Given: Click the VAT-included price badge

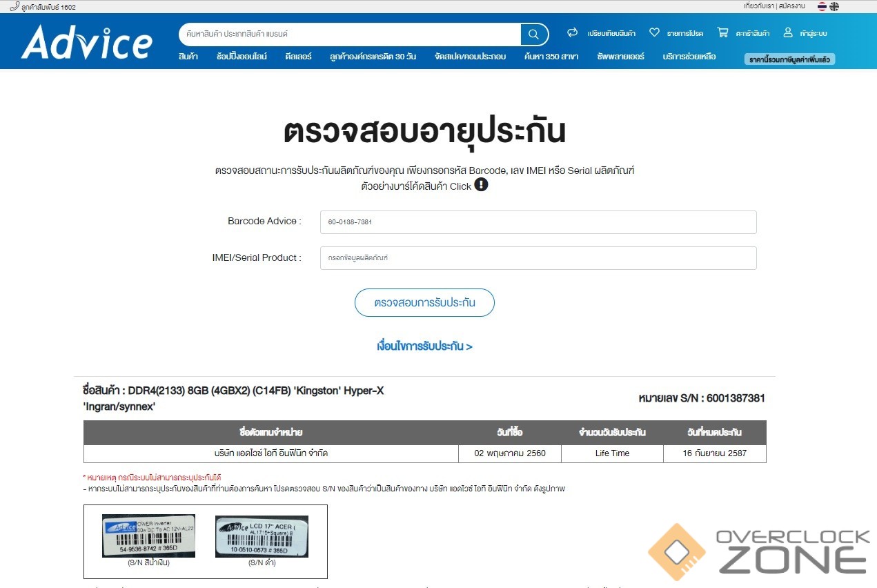Looking at the screenshot, I should [789, 59].
